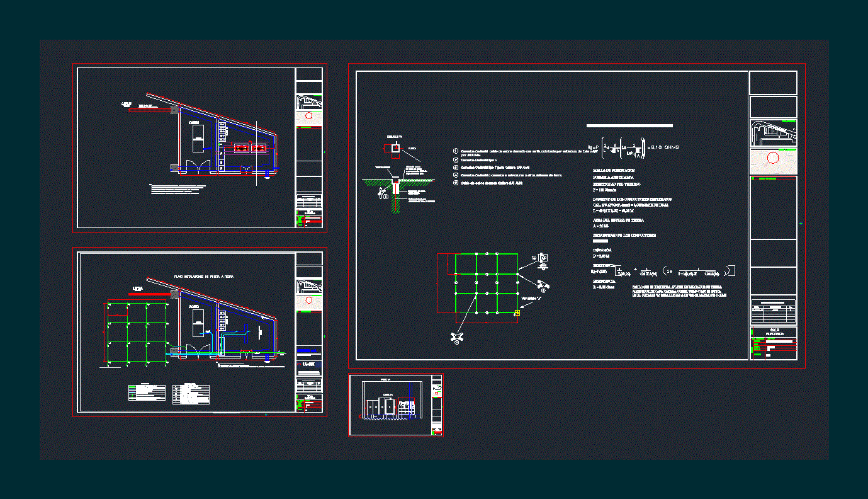Select the yellow connector square on the grid corner
Viewport: 868px width, 499px height.
click(517, 313)
